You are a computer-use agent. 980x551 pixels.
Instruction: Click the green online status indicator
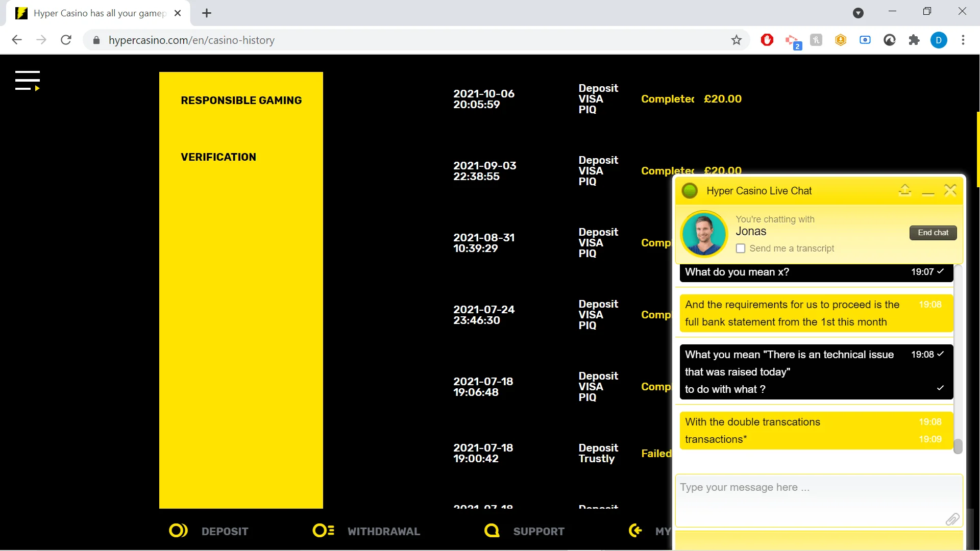pos(690,191)
